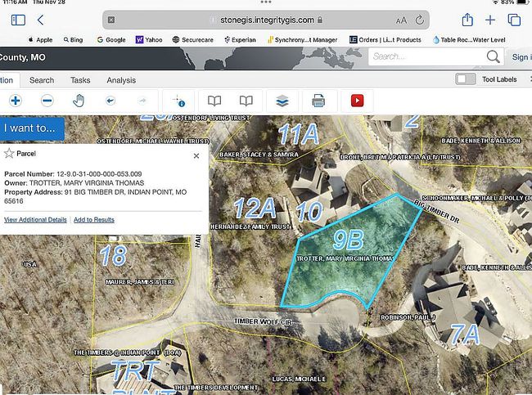Viewport: 532px width, 395px height.
Task: Click the I want to... button
Action: click(32, 128)
